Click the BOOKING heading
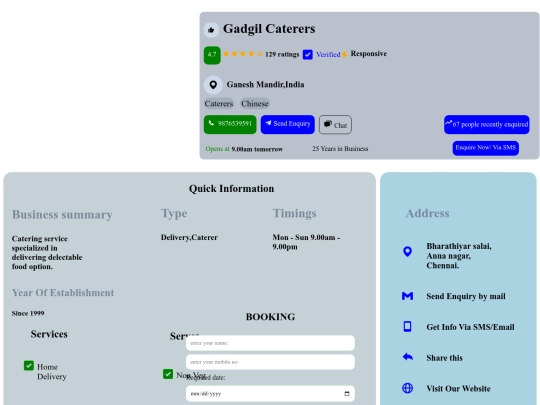Image resolution: width=540 pixels, height=405 pixels. point(270,317)
